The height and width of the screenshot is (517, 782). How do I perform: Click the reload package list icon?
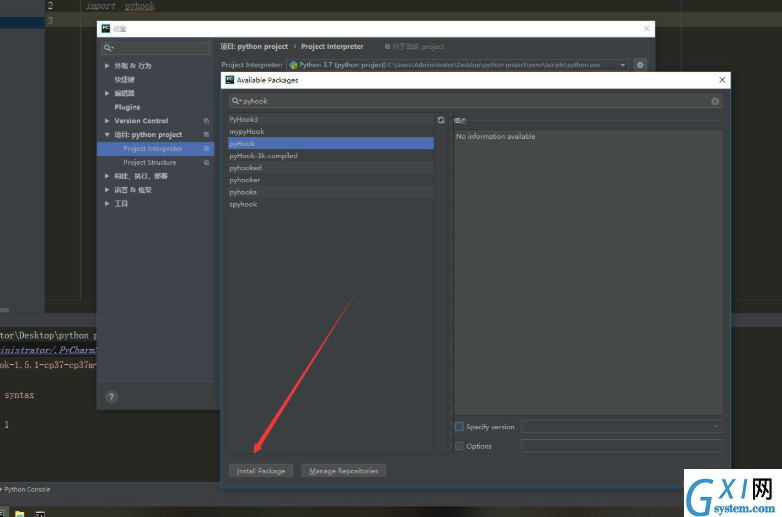click(441, 120)
